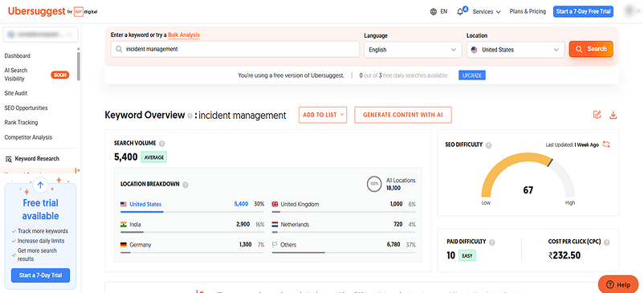The width and height of the screenshot is (644, 293).
Task: Click Start a 7-Day Trial in sidebar card
Action: (40, 275)
